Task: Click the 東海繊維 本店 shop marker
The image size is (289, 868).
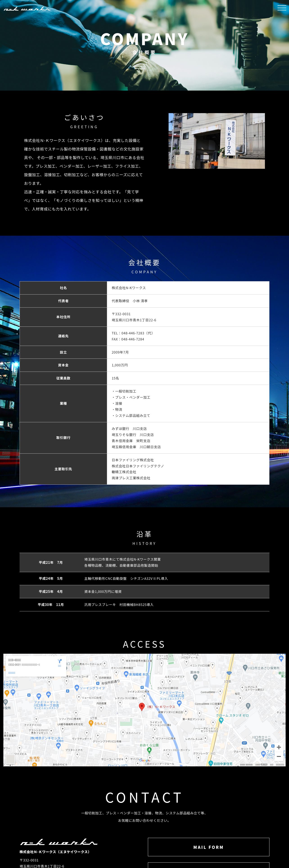Action: click(126, 674)
